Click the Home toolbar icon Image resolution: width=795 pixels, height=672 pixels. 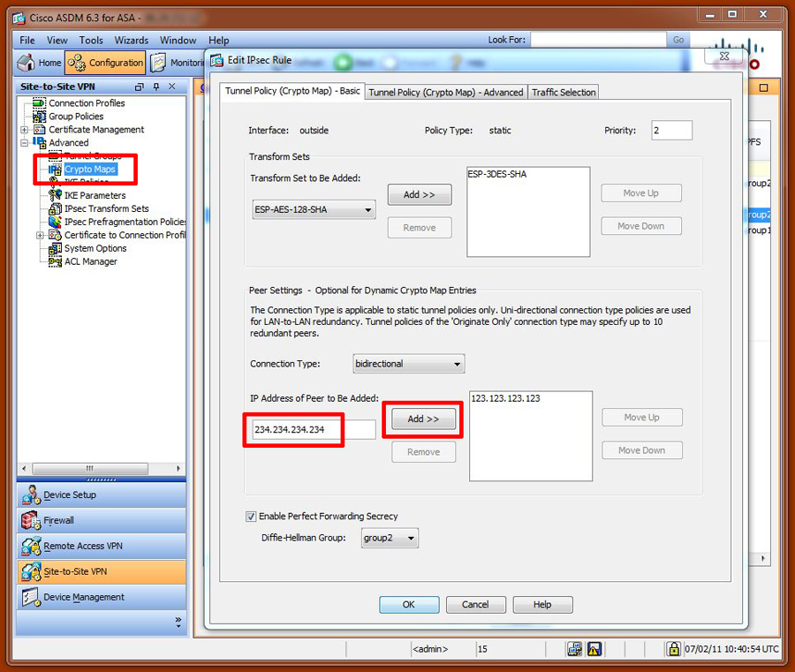coord(26,63)
